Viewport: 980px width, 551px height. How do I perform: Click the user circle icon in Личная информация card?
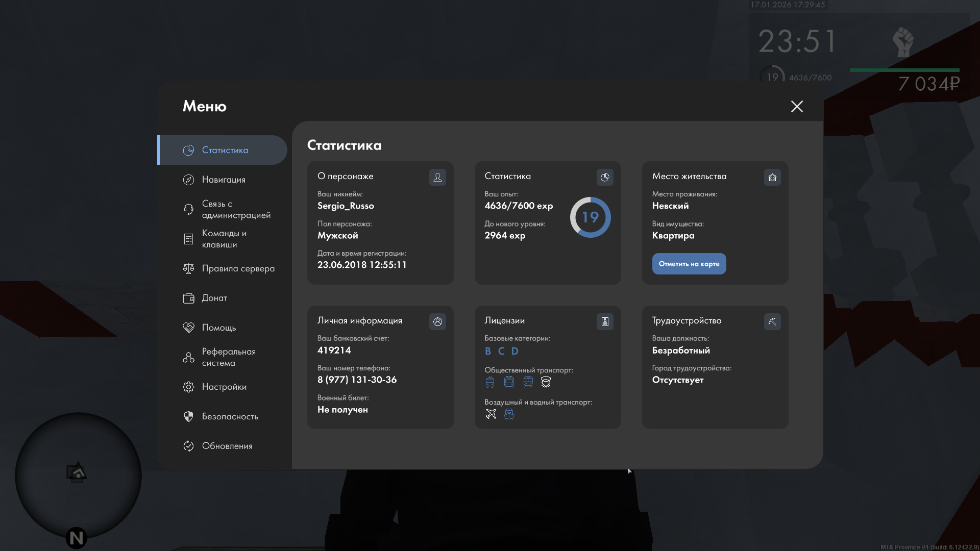(x=437, y=321)
